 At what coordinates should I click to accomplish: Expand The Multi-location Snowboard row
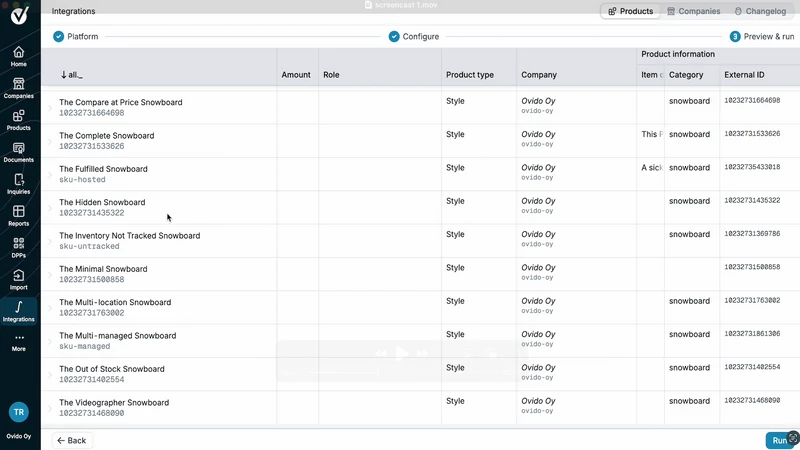point(50,308)
